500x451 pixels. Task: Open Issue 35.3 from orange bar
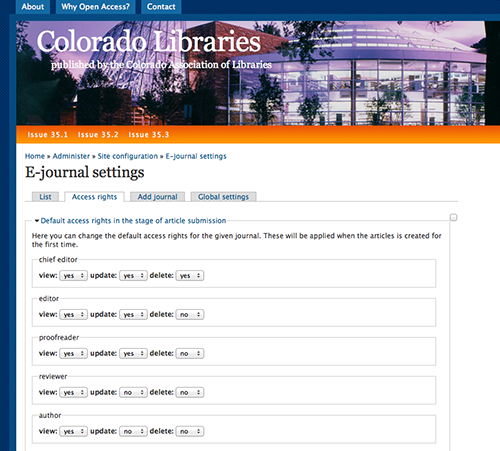click(x=149, y=135)
